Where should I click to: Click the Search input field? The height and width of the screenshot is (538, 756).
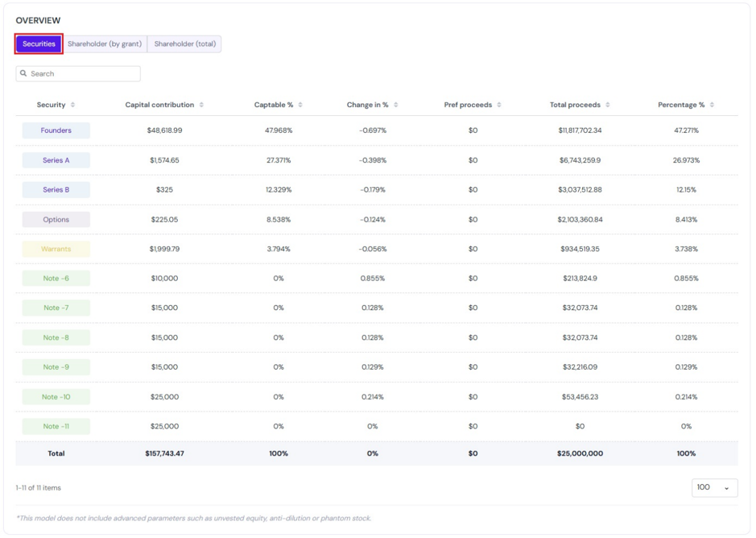(78, 74)
